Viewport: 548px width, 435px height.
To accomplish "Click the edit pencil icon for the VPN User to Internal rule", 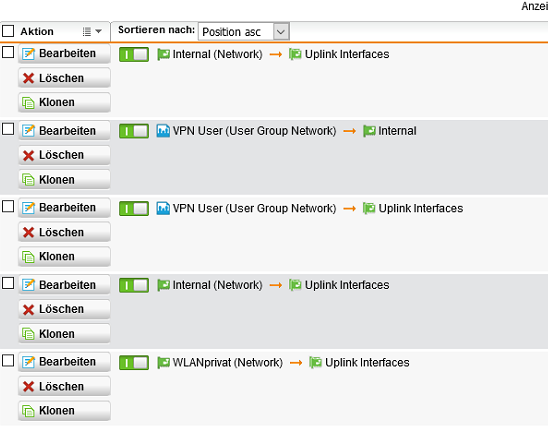I will [28, 131].
